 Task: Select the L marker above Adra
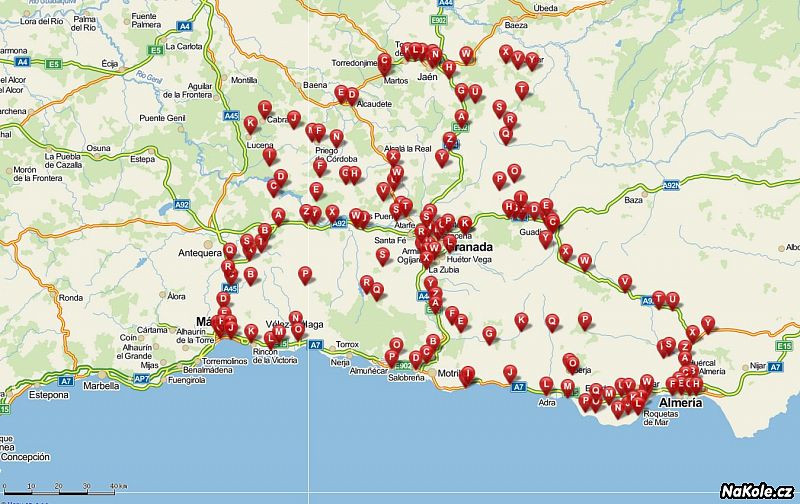pos(546,385)
